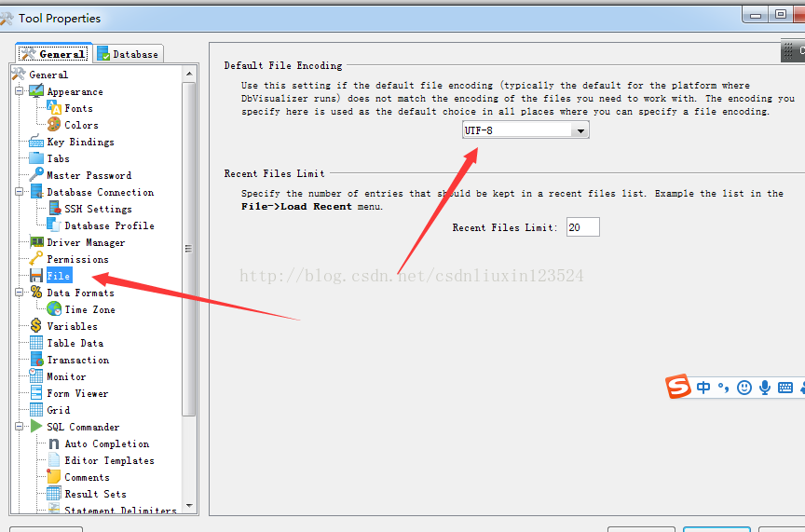Click the Transaction icon
805x532 pixels.
pyautogui.click(x=36, y=360)
